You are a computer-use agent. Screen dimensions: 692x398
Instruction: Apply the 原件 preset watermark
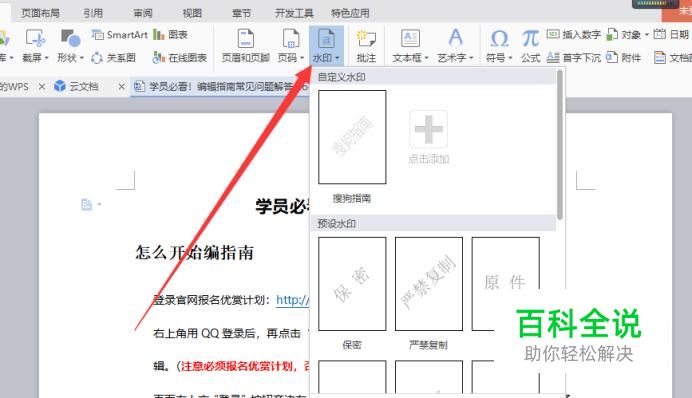point(505,284)
